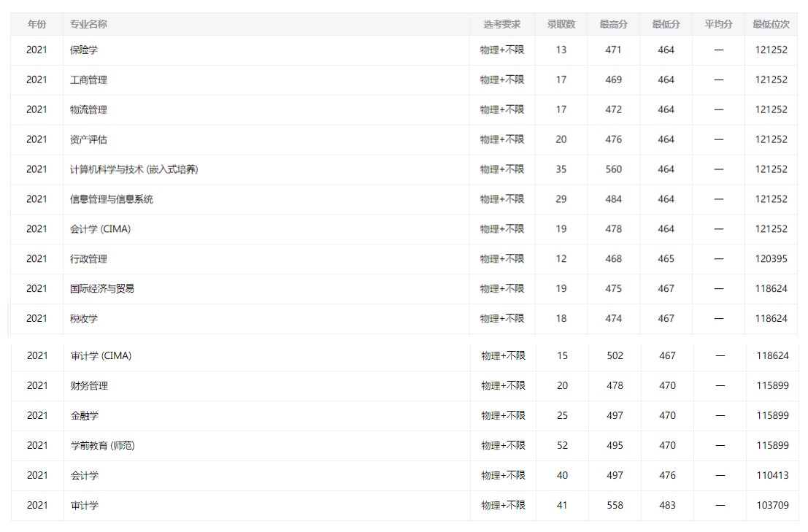Click the 年份 column header
Image resolution: width=808 pixels, height=532 pixels.
click(36, 24)
